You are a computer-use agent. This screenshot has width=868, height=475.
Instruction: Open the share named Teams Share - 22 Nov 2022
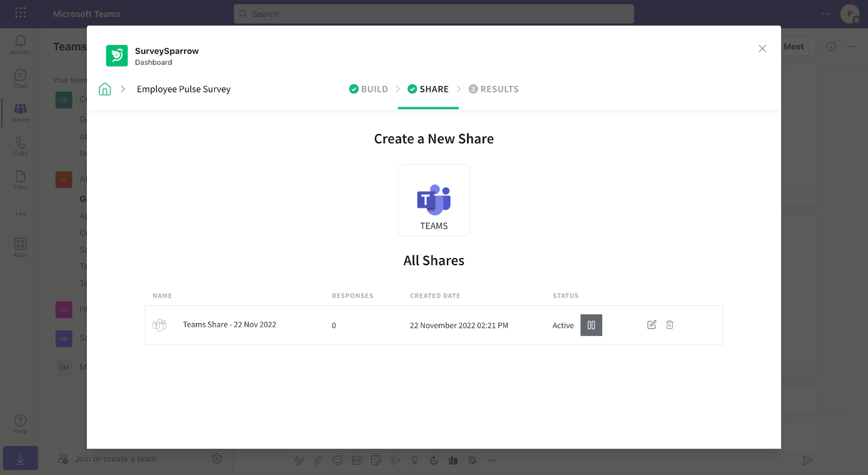click(229, 325)
